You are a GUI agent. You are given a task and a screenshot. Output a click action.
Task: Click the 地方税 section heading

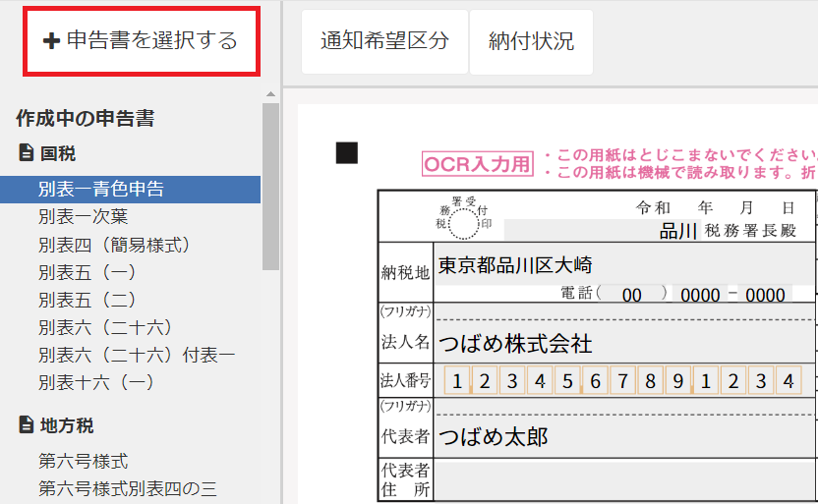(x=67, y=425)
